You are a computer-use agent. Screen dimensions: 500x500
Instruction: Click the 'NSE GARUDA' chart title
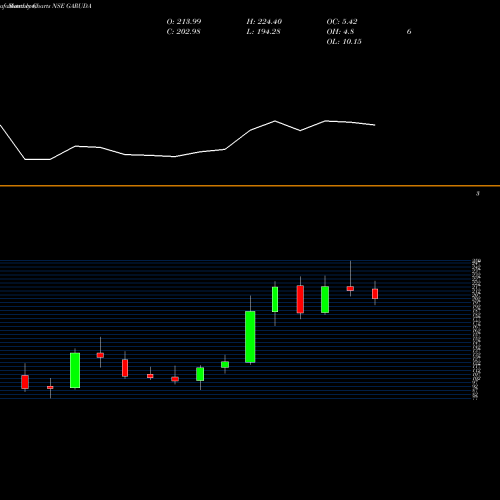click(72, 6)
